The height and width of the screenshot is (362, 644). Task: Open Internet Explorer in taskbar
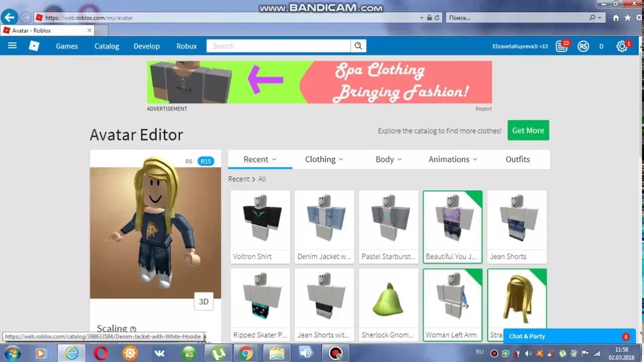[x=71, y=353]
